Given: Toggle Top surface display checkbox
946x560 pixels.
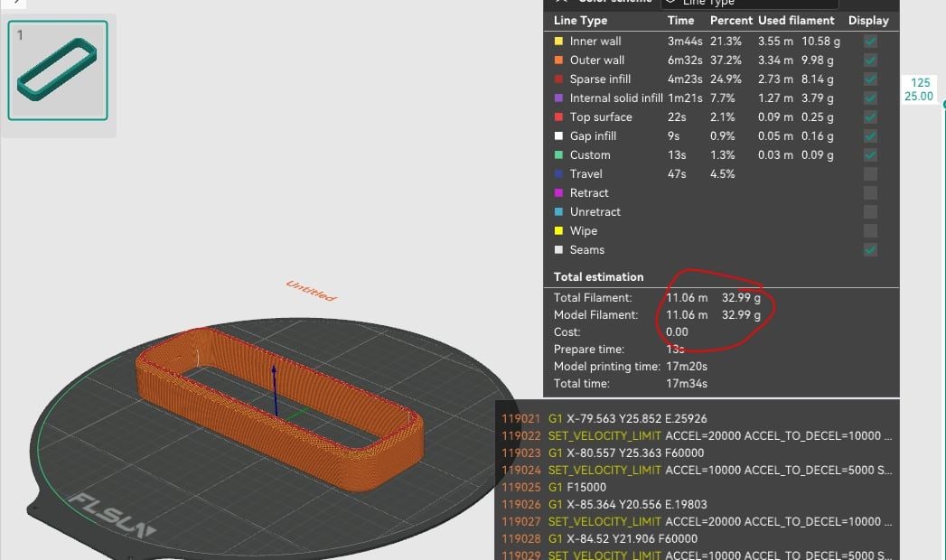Looking at the screenshot, I should (870, 117).
